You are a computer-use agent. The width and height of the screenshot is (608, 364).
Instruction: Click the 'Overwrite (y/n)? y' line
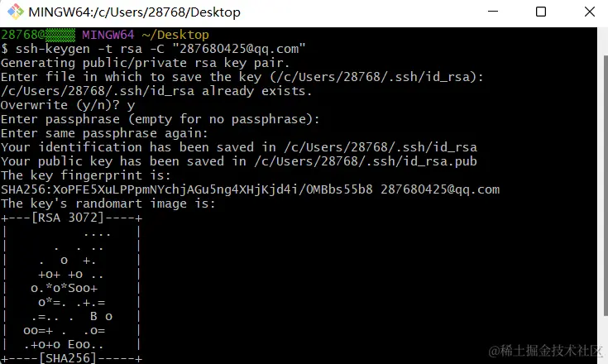[x=68, y=105]
